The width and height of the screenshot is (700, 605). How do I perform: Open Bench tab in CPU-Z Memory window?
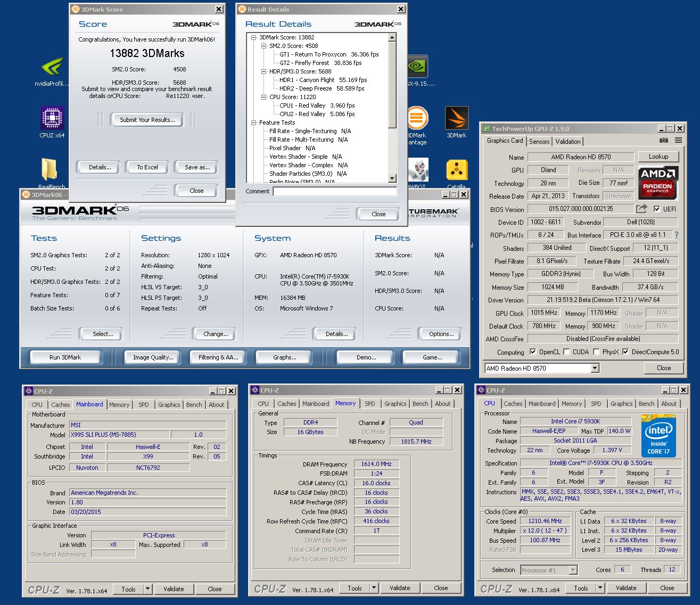pos(421,404)
